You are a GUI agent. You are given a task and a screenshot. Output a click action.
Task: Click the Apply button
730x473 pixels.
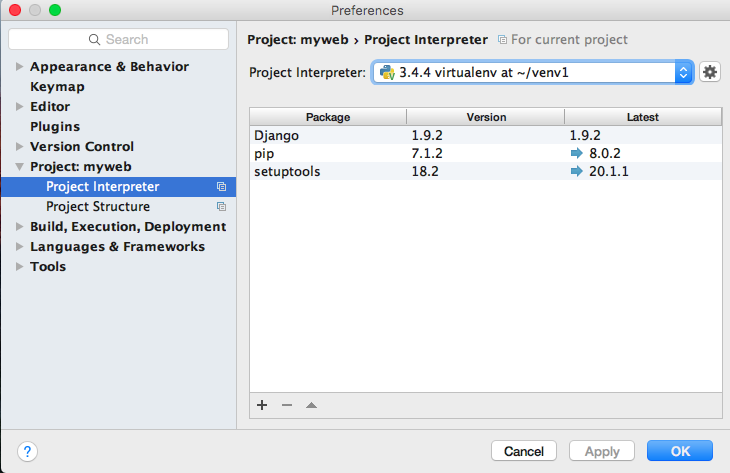click(x=602, y=451)
